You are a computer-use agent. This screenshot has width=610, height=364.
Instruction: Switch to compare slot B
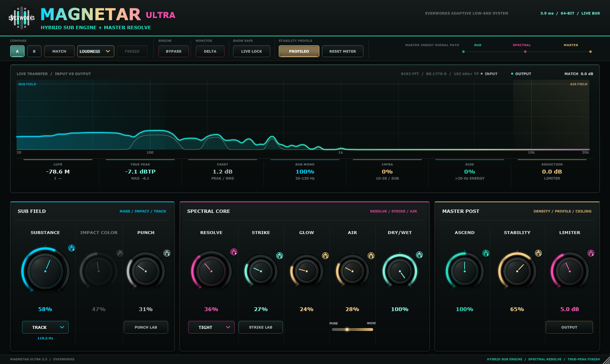[x=34, y=51]
